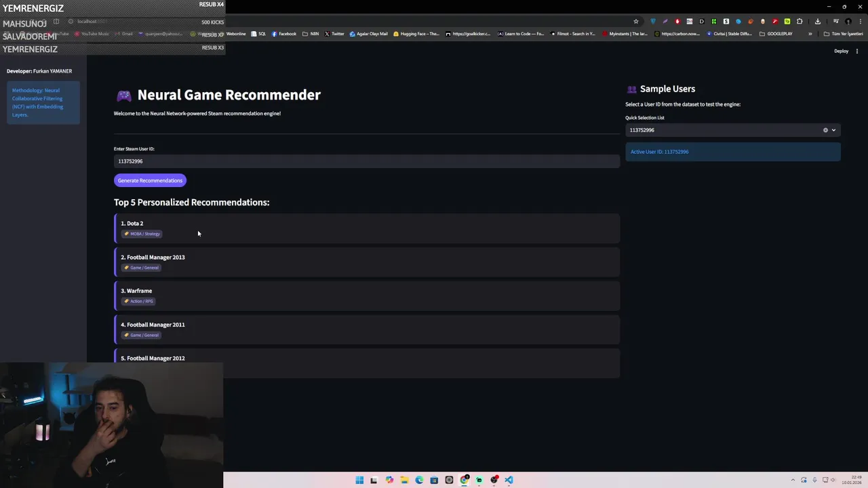This screenshot has height=488, width=868.
Task: Show more bookmarks with the double chevron
Action: click(x=810, y=34)
